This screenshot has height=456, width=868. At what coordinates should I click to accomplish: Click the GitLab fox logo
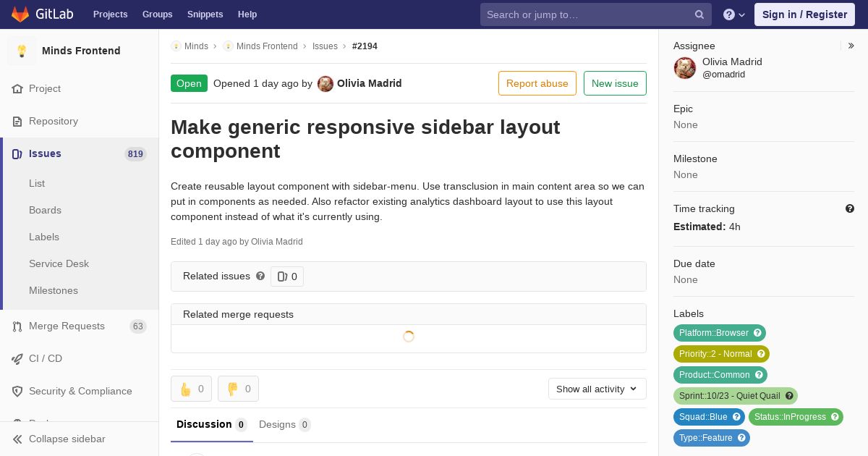pos(20,14)
